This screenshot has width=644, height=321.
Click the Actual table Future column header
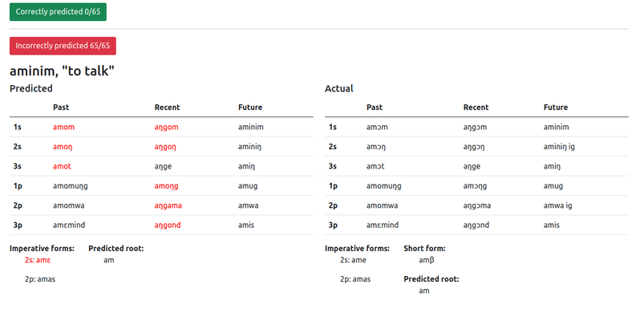tap(556, 108)
